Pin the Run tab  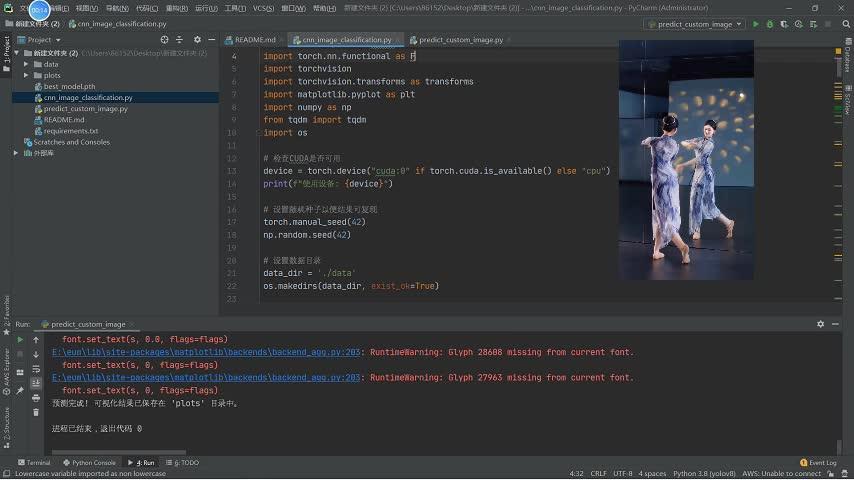pos(20,390)
